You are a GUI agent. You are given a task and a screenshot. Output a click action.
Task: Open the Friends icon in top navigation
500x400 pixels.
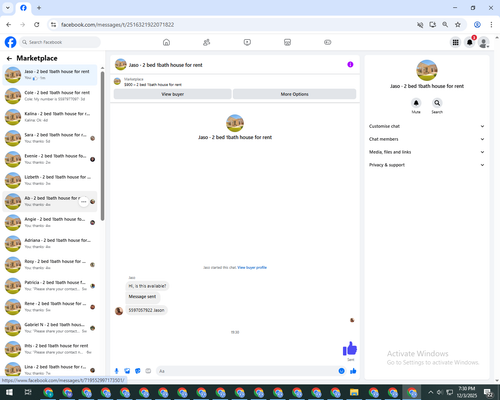(207, 42)
